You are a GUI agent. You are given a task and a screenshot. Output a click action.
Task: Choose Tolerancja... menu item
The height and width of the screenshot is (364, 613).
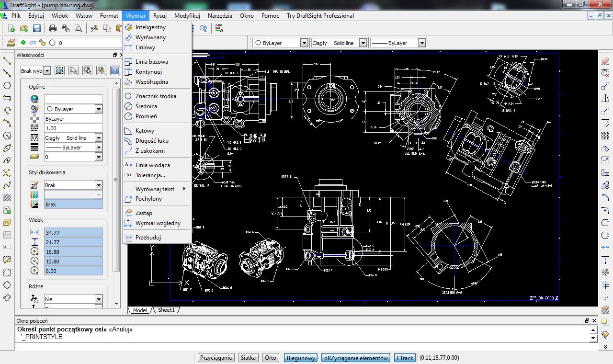[157, 175]
